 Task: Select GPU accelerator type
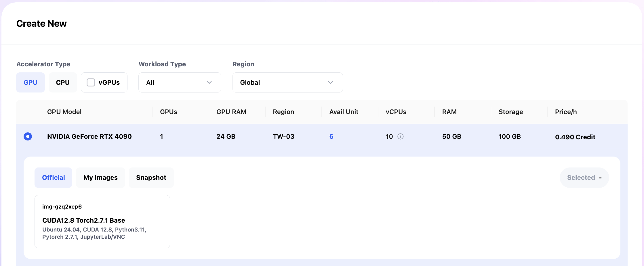point(31,82)
